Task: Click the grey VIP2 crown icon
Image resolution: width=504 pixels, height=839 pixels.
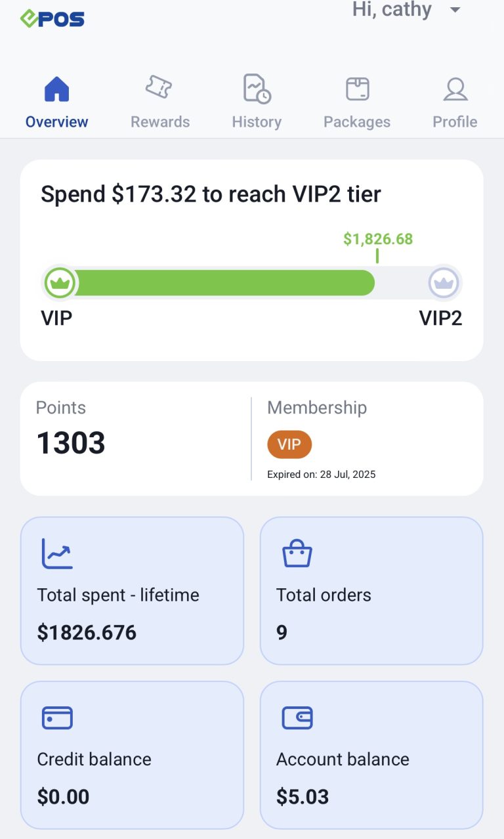Action: click(x=444, y=283)
